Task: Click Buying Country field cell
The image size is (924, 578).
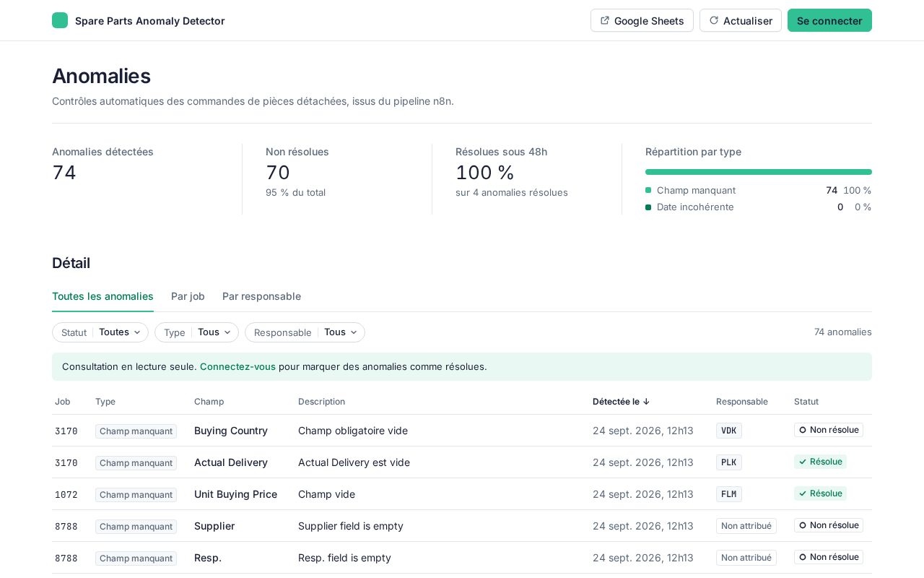Action: [x=231, y=431]
